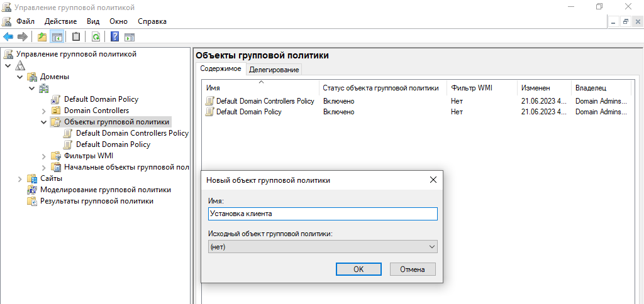Collapse the domain node under Домены
Viewport: 644px width, 304px height.
(32, 88)
